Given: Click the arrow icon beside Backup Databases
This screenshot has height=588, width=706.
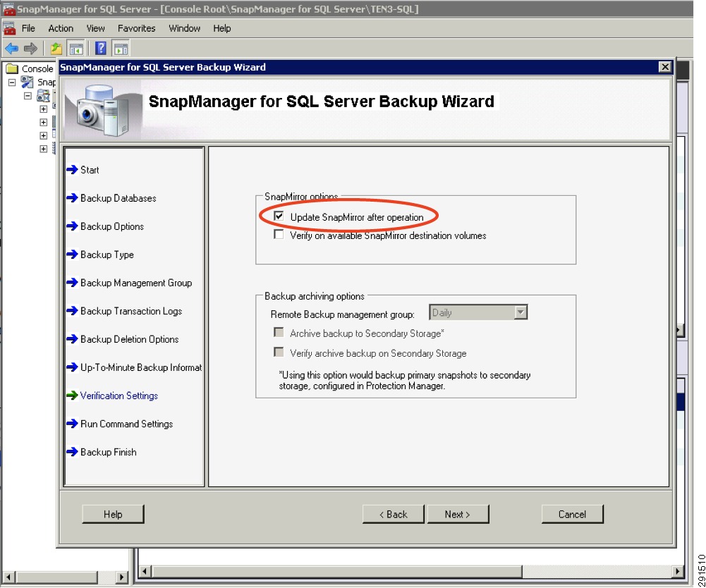Looking at the screenshot, I should [72, 198].
